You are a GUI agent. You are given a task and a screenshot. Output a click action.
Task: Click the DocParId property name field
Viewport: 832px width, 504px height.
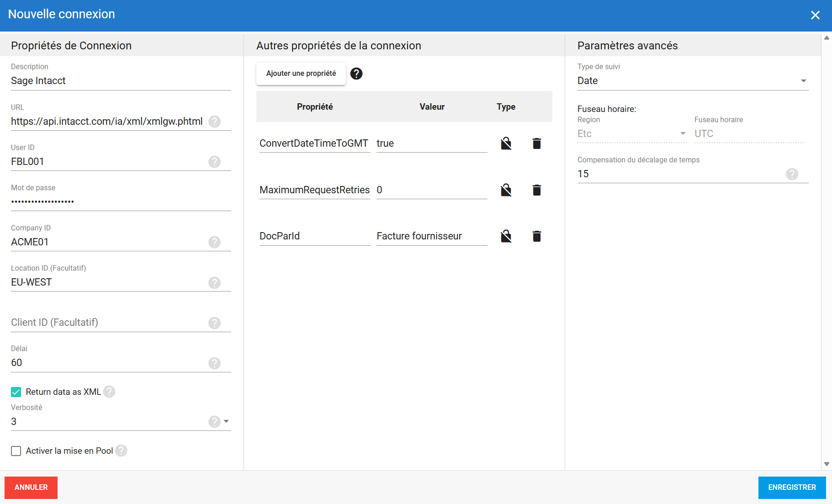point(315,236)
